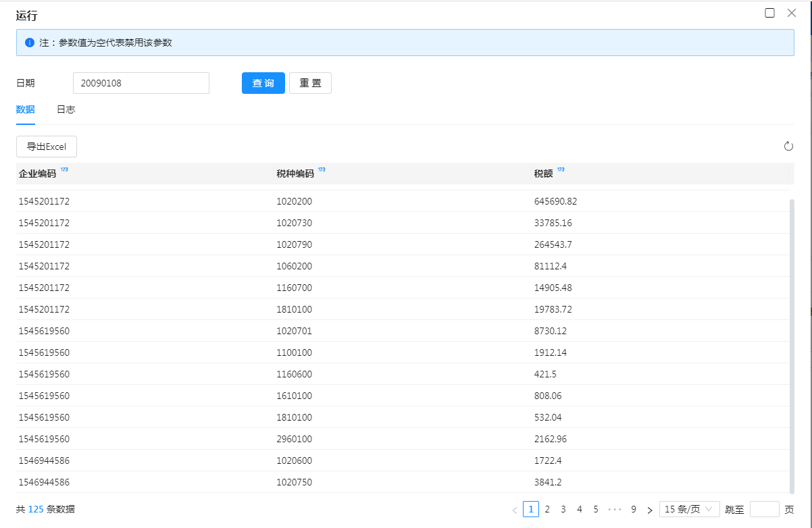812x528 pixels.
Task: Export data with 导出Excel button
Action: [47, 147]
